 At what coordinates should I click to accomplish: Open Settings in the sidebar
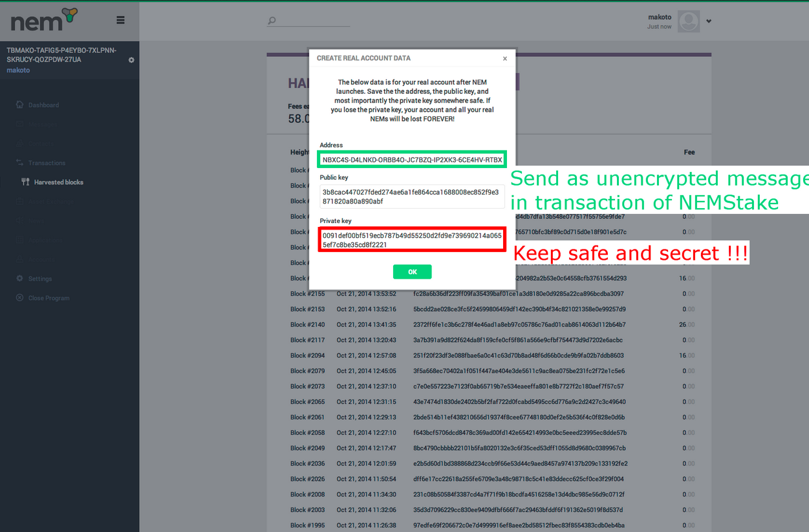pyautogui.click(x=40, y=279)
